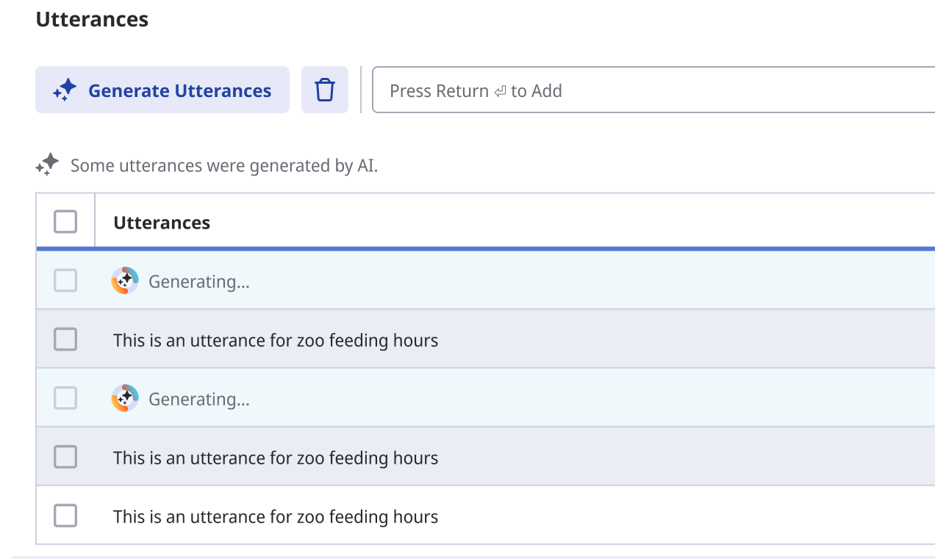Viewport: 935px width, 560px height.
Task: Check the first zoo feeding hours utterance
Action: [x=65, y=340]
